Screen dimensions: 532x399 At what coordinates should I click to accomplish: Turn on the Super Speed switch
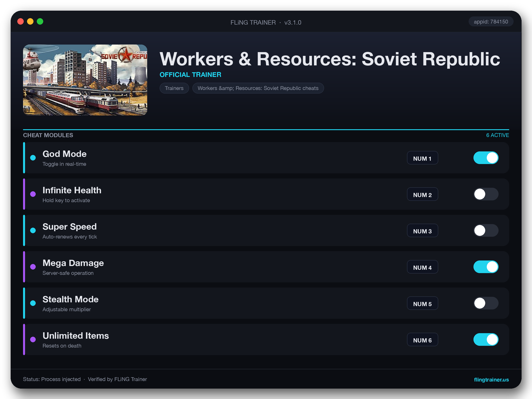(486, 230)
